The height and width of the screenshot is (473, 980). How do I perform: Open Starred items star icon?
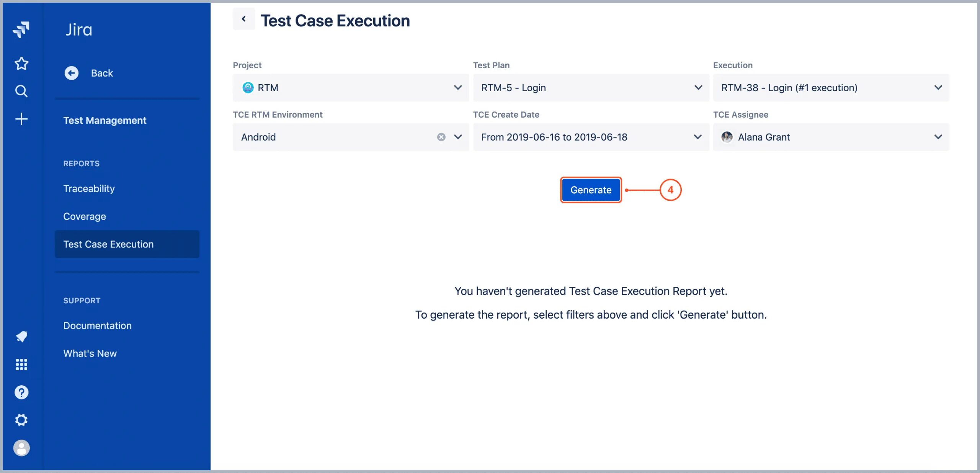click(x=21, y=64)
